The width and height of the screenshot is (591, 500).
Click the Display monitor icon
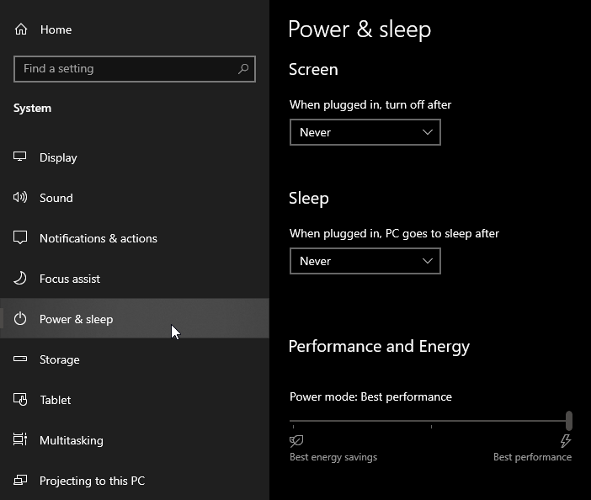(x=20, y=156)
